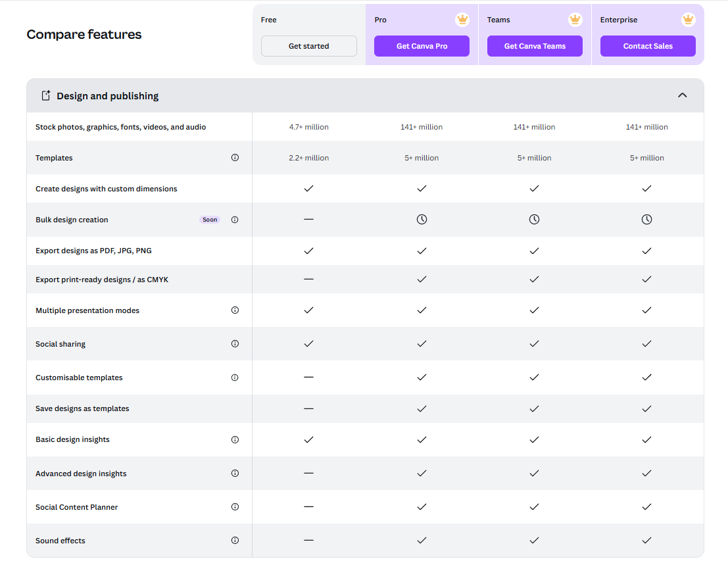The image size is (728, 565).
Task: Contact Sales for the Enterprise plan
Action: click(648, 46)
